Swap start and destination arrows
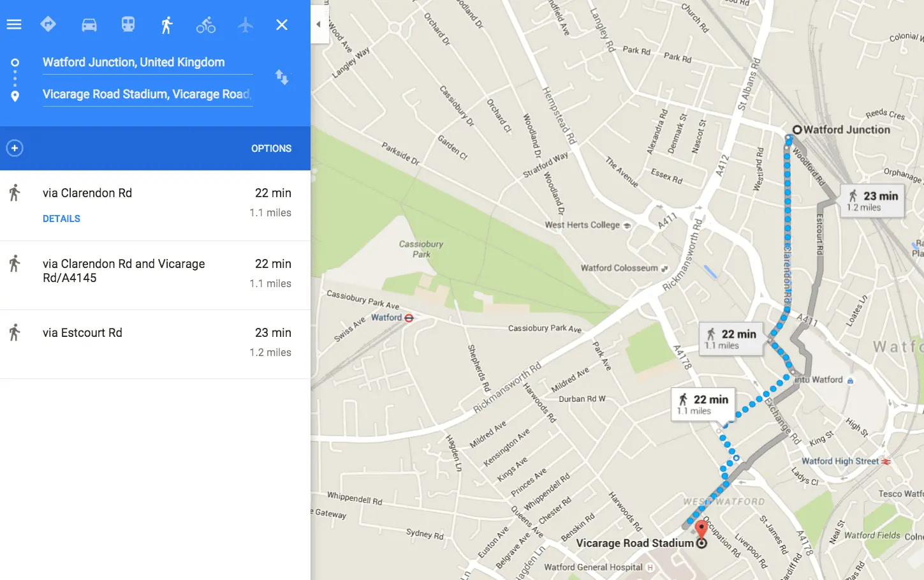This screenshot has width=924, height=580. pos(282,77)
